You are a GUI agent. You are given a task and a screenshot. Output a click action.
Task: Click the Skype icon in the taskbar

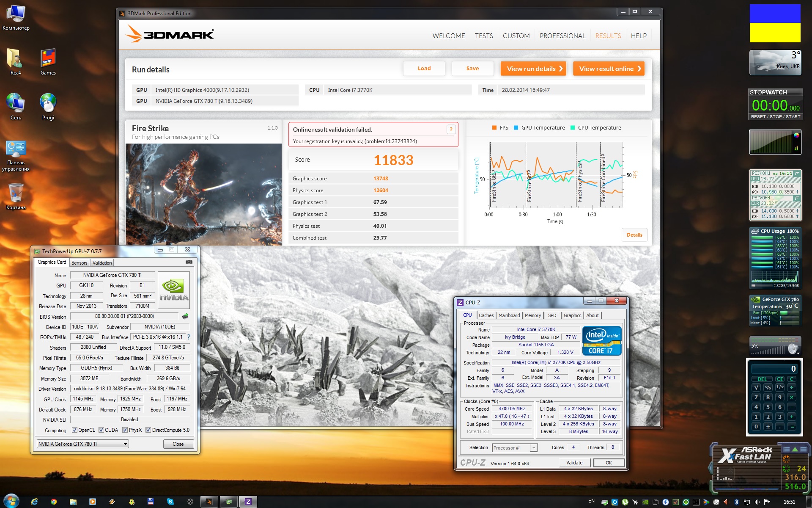click(170, 502)
